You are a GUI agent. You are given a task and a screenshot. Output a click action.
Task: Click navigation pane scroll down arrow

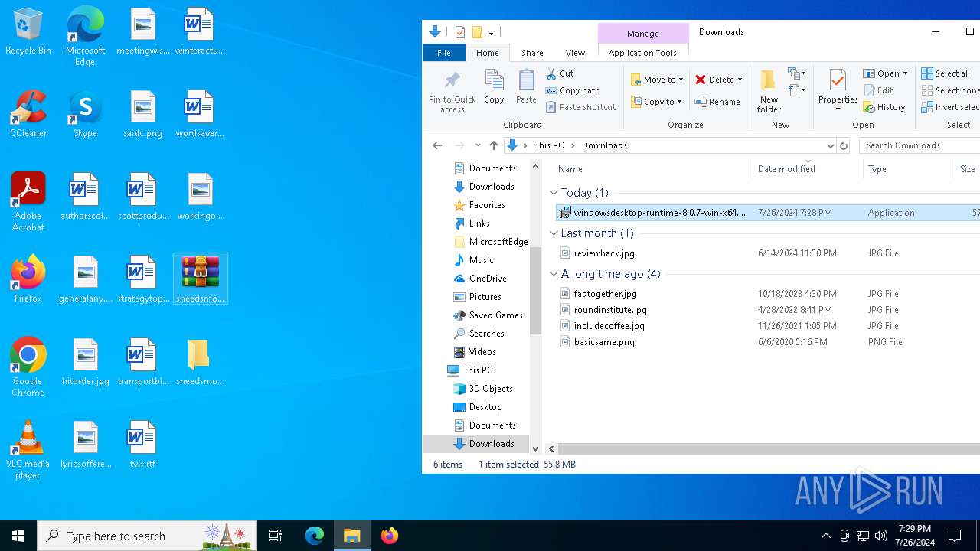535,449
